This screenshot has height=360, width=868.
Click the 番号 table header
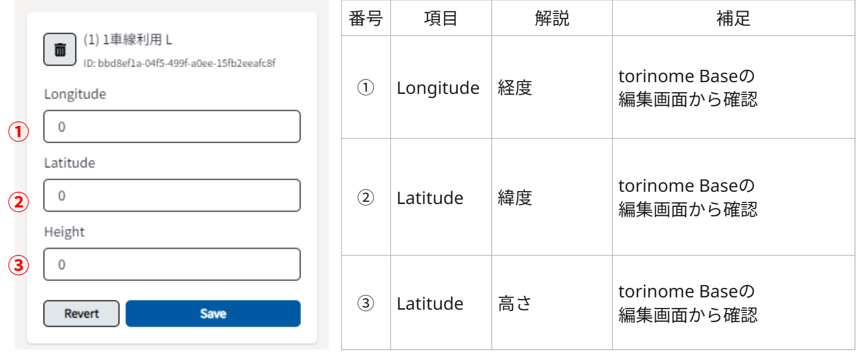coord(365,18)
